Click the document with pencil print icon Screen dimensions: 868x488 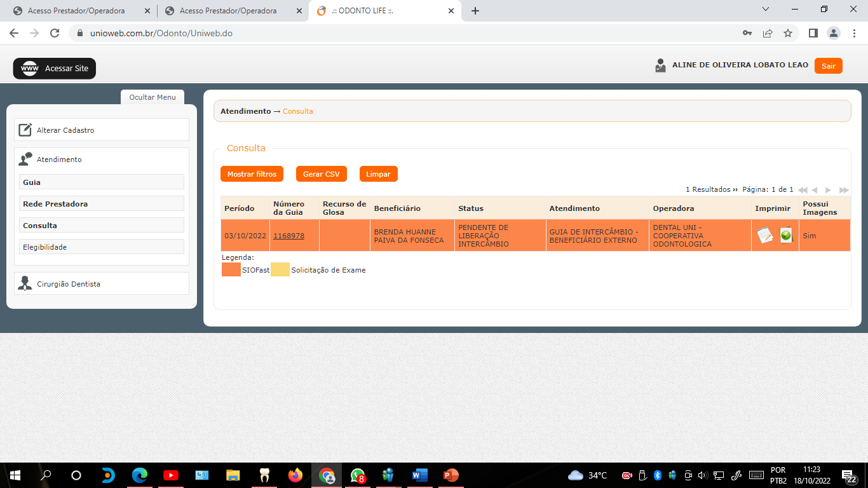pyautogui.click(x=765, y=236)
